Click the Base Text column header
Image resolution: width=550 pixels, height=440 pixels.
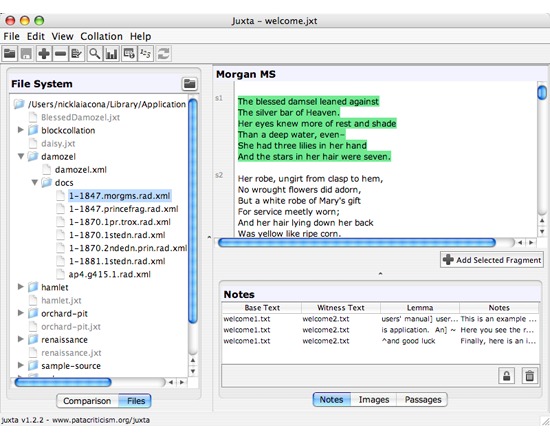[262, 308]
